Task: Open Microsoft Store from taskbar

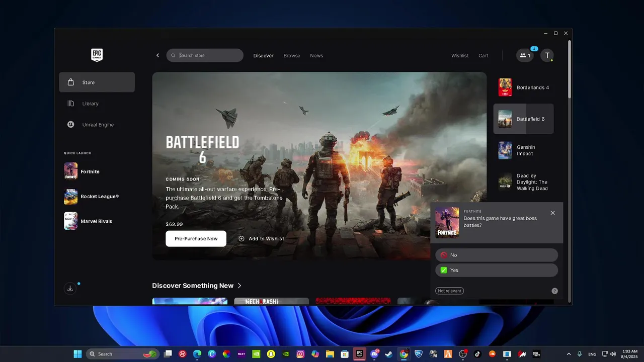Action: pyautogui.click(x=345, y=354)
